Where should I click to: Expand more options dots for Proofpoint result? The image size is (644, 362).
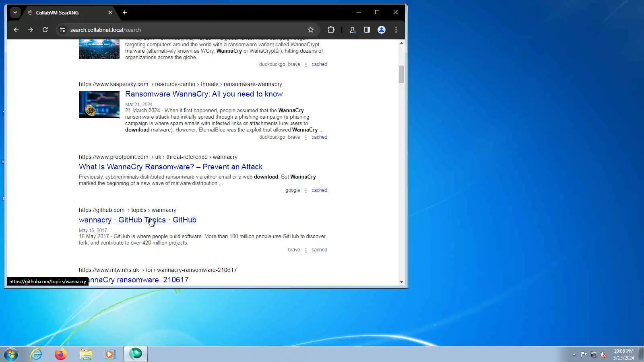(306, 191)
